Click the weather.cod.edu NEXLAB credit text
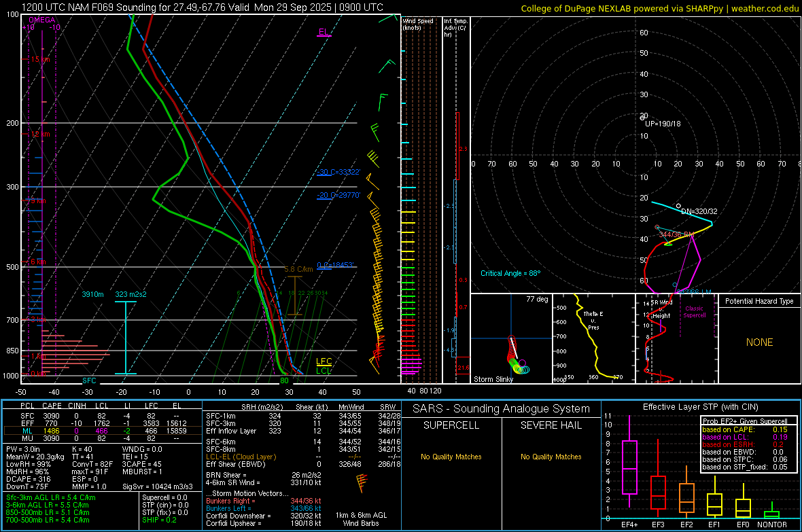The image size is (802, 532). tap(659, 8)
